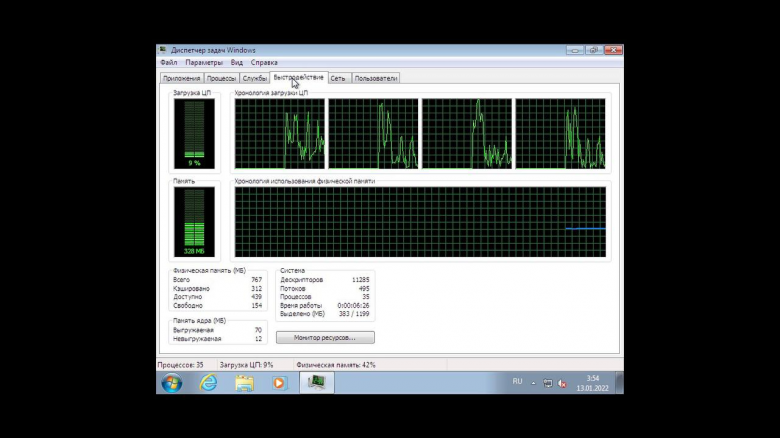
Task: Click the network tray icon
Action: (x=548, y=383)
